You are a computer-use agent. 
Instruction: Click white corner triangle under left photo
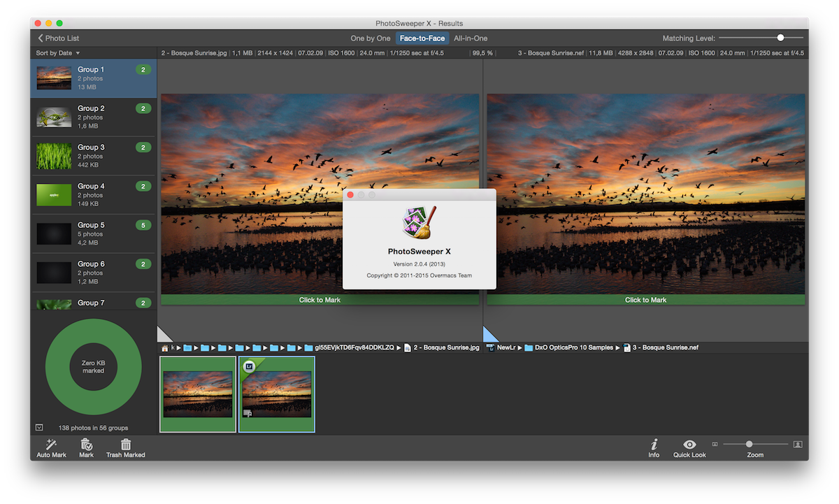coord(162,336)
